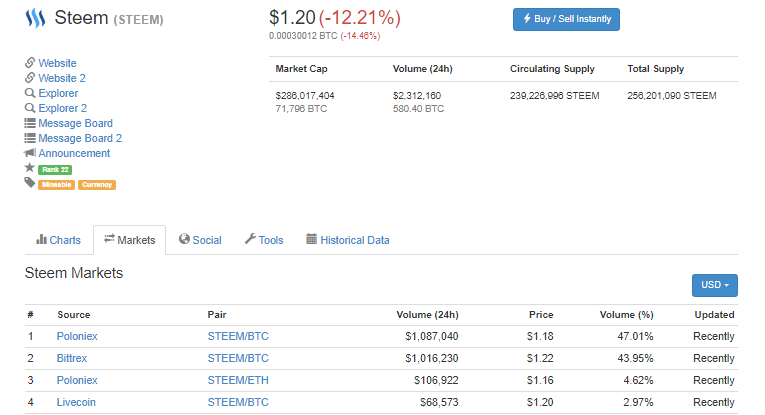Click the STEEM/ETH pair link
This screenshot has width=765, height=415.
[x=238, y=381]
